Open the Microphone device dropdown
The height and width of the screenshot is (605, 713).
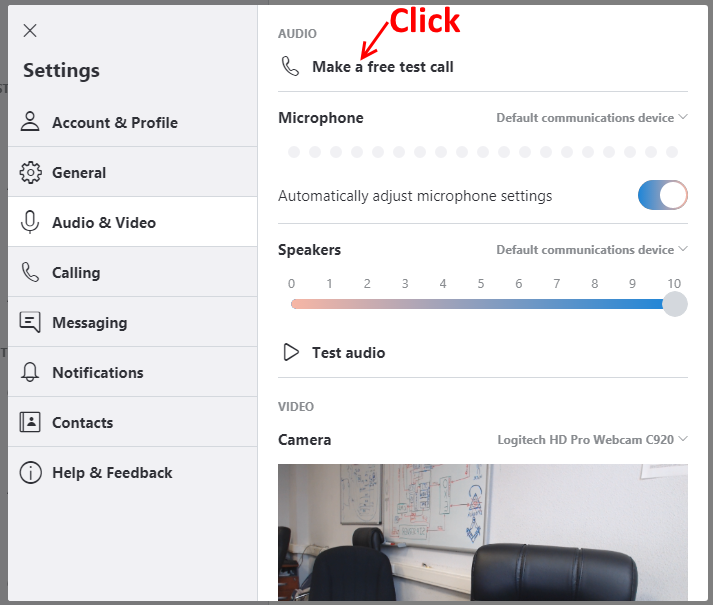pyautogui.click(x=592, y=118)
